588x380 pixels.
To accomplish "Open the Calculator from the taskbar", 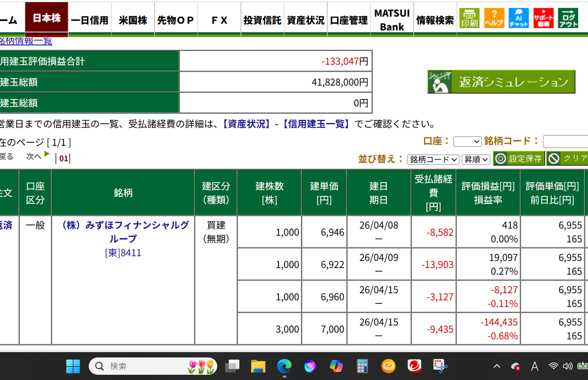I will (362, 366).
